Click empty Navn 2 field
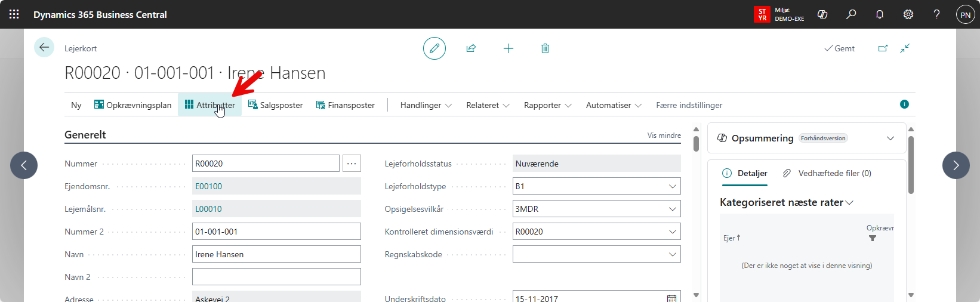The height and width of the screenshot is (302, 980). coord(276,277)
